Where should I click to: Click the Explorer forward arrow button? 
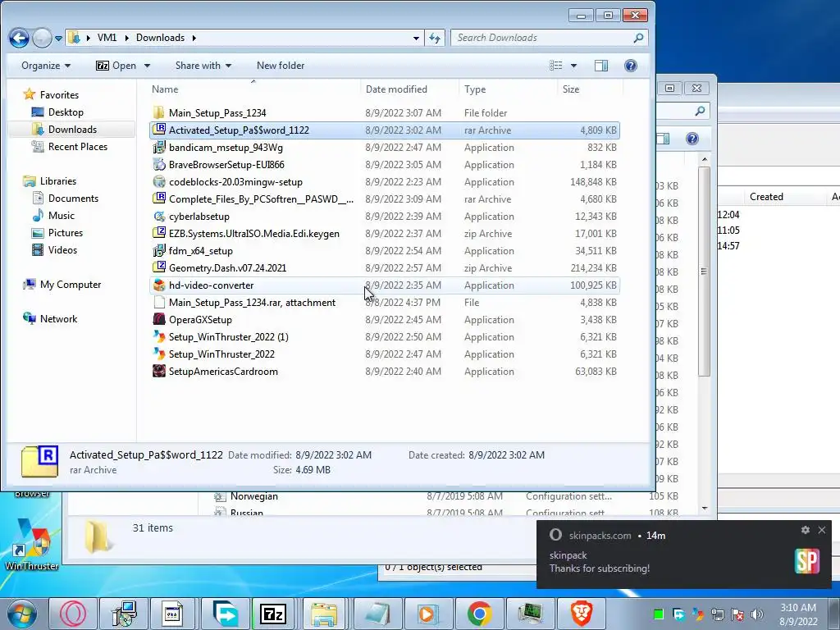tap(42, 38)
